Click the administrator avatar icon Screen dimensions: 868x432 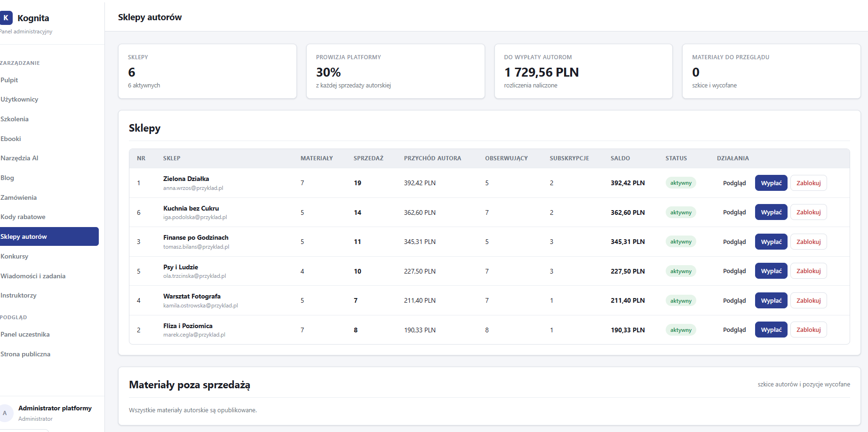(x=5, y=413)
